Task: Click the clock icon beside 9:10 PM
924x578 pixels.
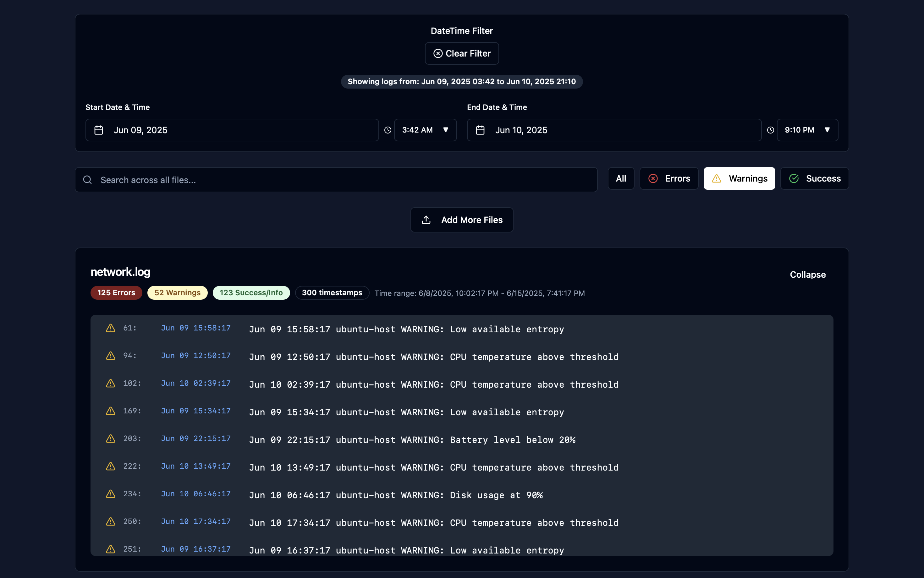Action: [x=770, y=130]
